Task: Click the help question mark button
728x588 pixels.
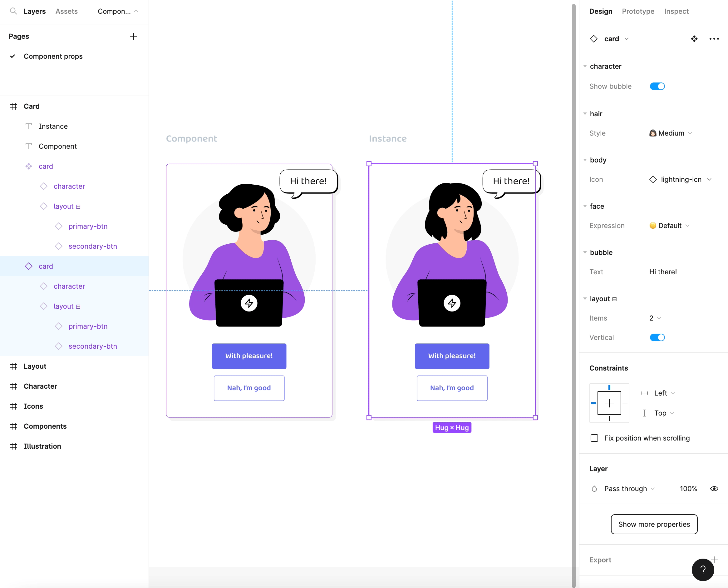Action: [703, 570]
